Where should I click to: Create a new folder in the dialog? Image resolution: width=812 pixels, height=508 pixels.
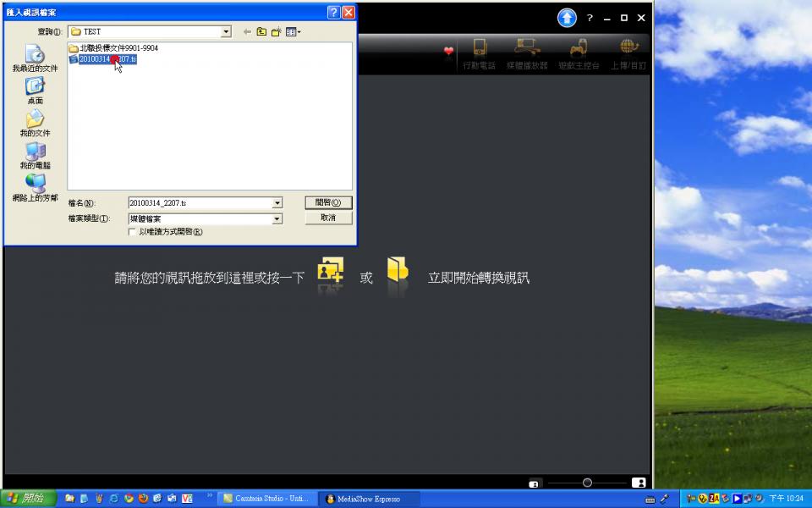coord(277,32)
